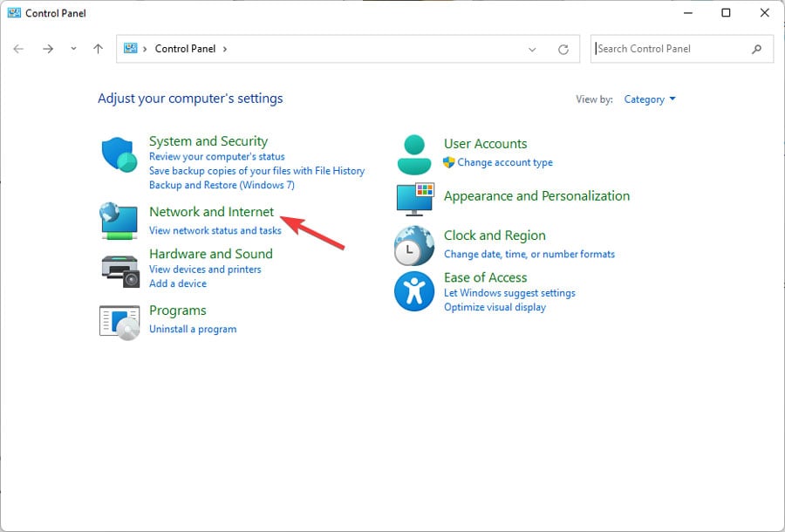Click Add a device link

point(178,283)
